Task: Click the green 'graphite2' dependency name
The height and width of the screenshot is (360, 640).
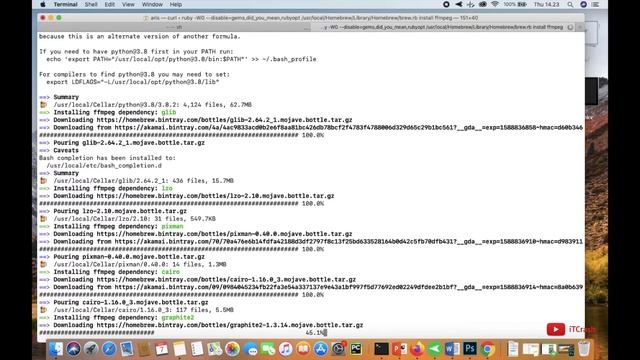Action: pyautogui.click(x=178, y=318)
